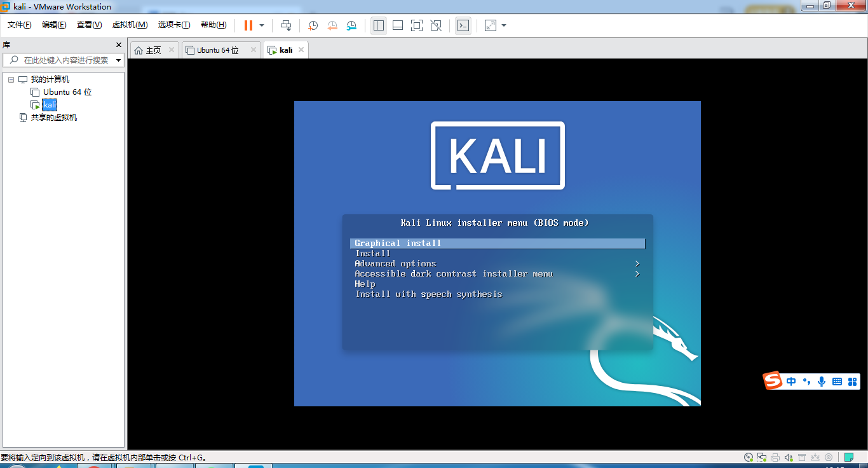This screenshot has height=468, width=868.
Task: Open the 虚拟机(M) menu
Action: (130, 25)
